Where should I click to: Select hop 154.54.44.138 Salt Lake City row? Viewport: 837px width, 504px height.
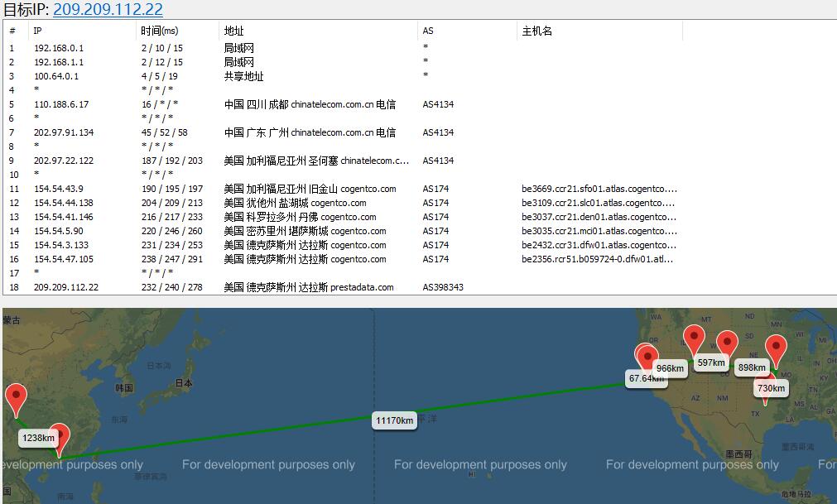point(344,203)
